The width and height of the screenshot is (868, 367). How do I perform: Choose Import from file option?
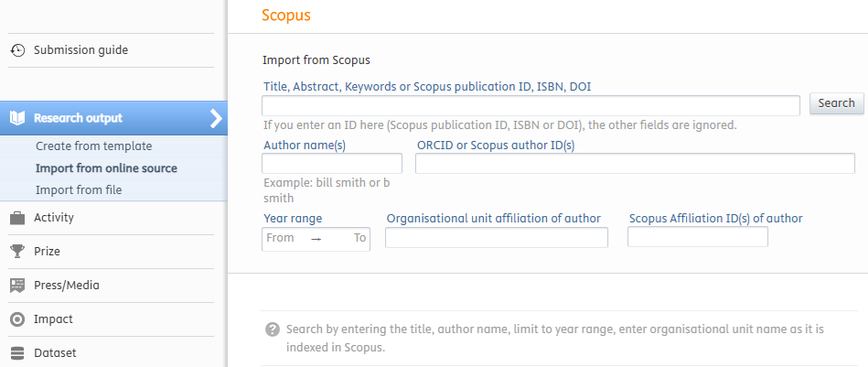pos(79,190)
